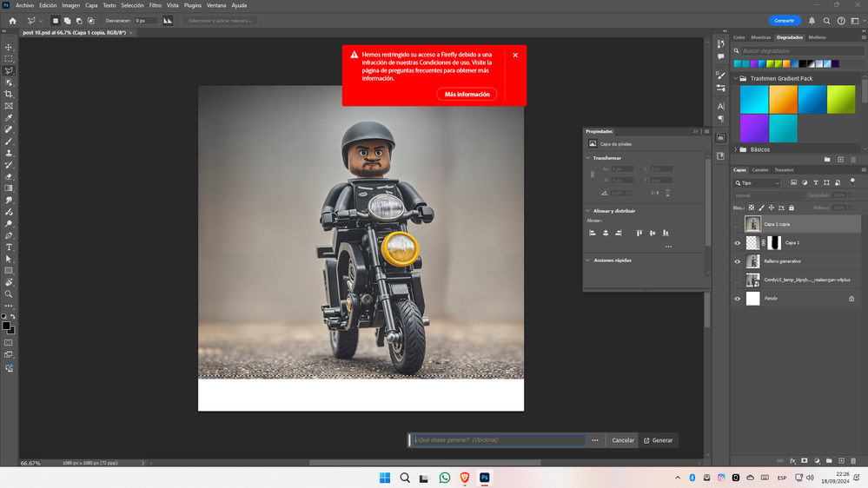Screen dimensions: 868x488
Task: Add layer style fx icon
Action: [x=792, y=460]
